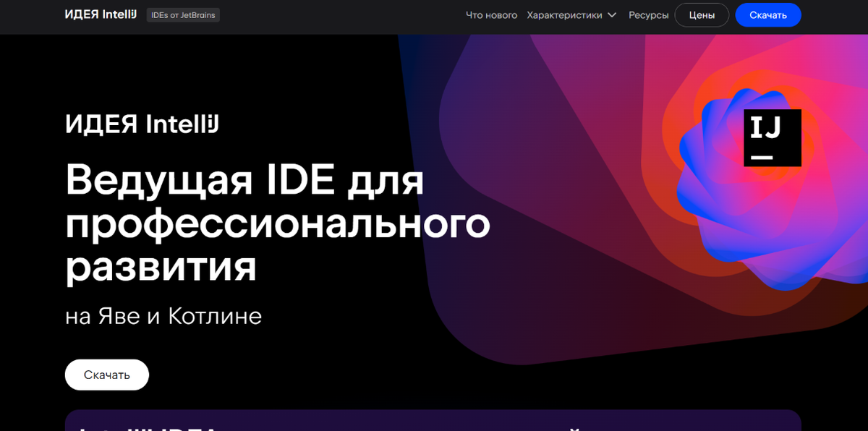The height and width of the screenshot is (431, 868).
Task: Click the white Скачать button below the headline
Action: pos(107,375)
